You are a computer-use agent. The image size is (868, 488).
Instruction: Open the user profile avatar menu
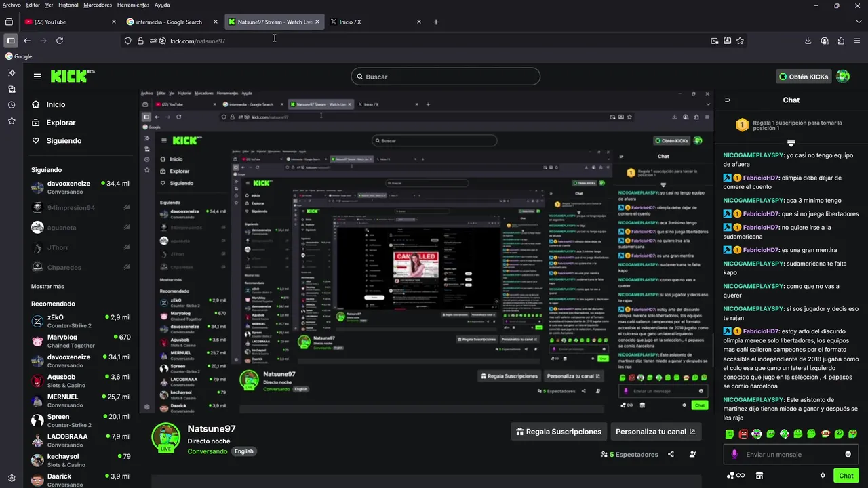[843, 77]
